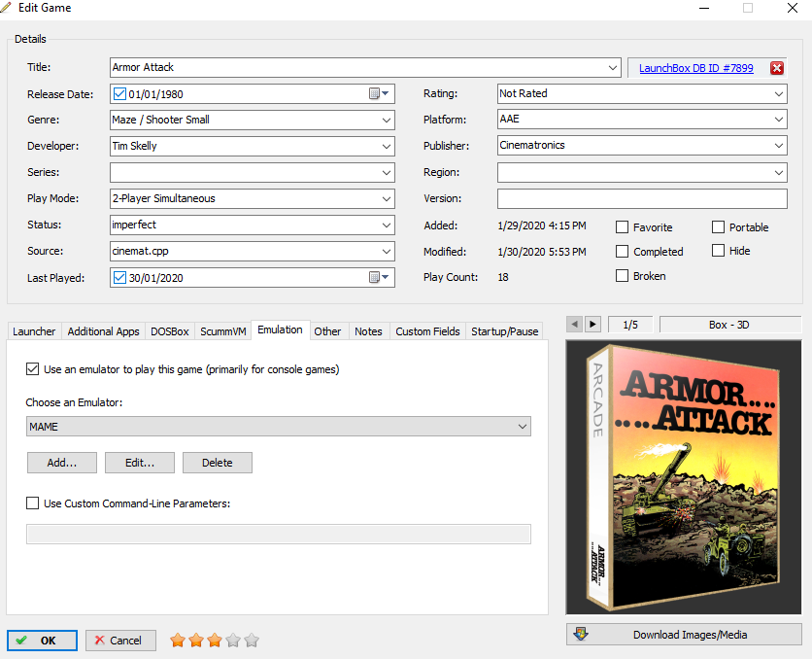
Task: Expand the Status dropdown
Action: [387, 225]
